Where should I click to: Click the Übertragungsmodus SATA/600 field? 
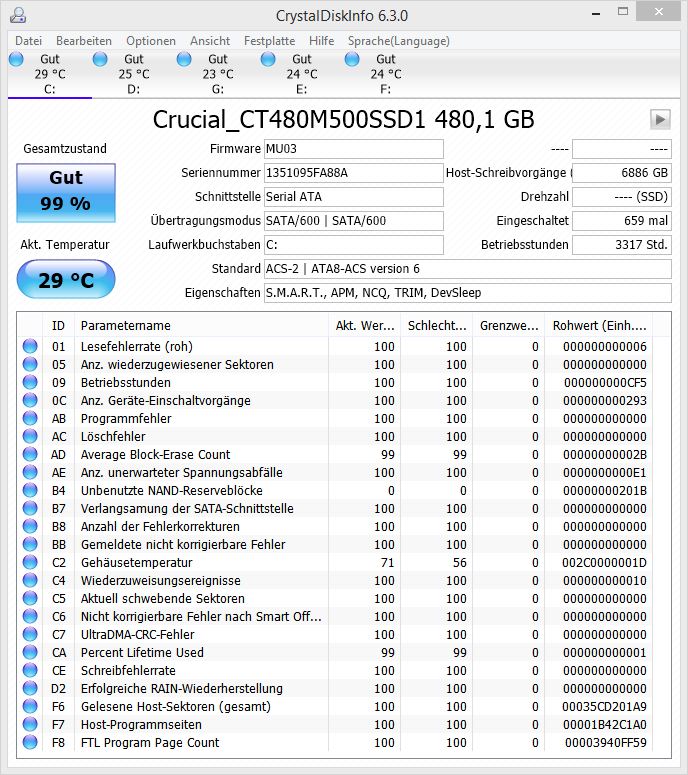[x=353, y=220]
